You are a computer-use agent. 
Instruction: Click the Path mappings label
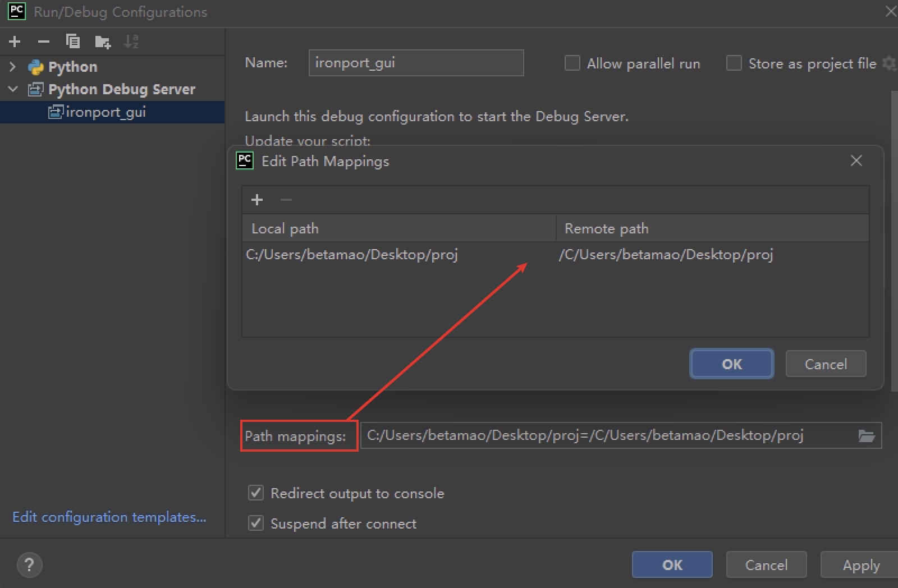click(295, 437)
